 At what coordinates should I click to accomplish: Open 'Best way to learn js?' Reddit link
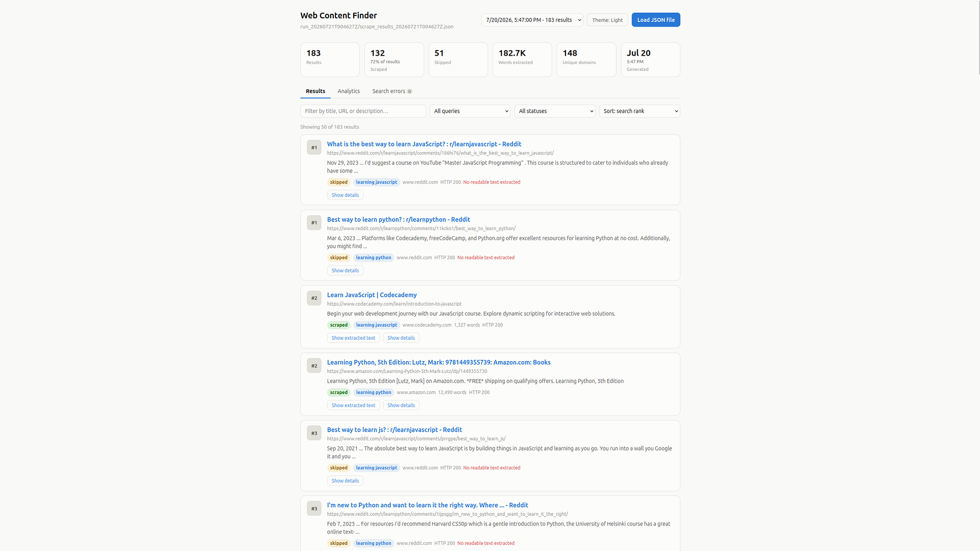(395, 430)
